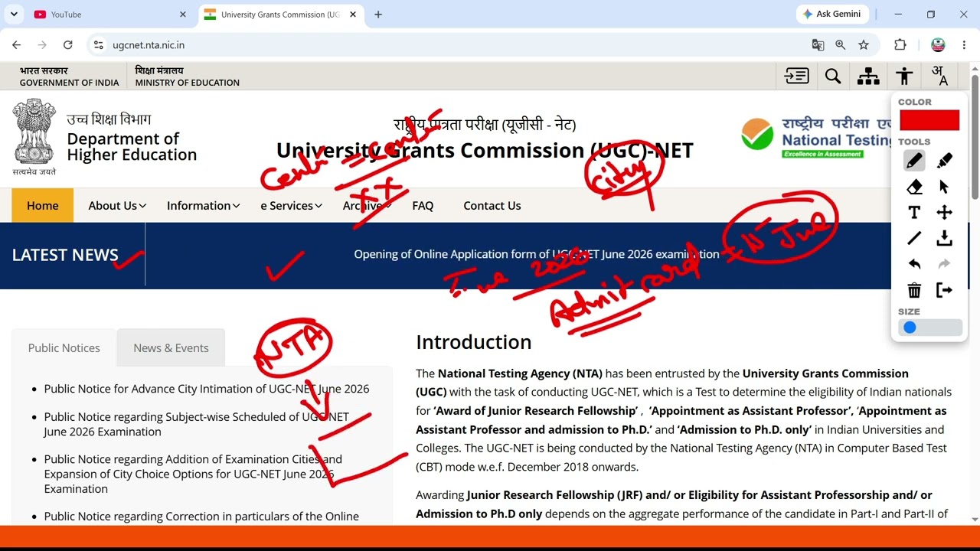Undo last drawing stroke
Viewport: 980px width, 551px height.
[x=914, y=264]
